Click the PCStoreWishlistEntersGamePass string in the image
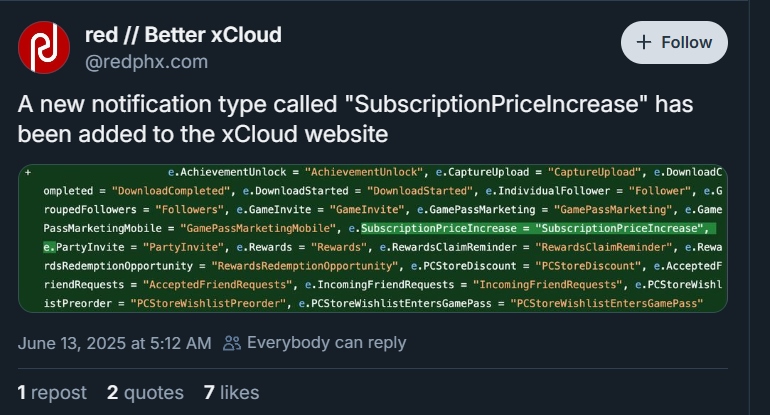This screenshot has height=415, width=770. [606, 304]
